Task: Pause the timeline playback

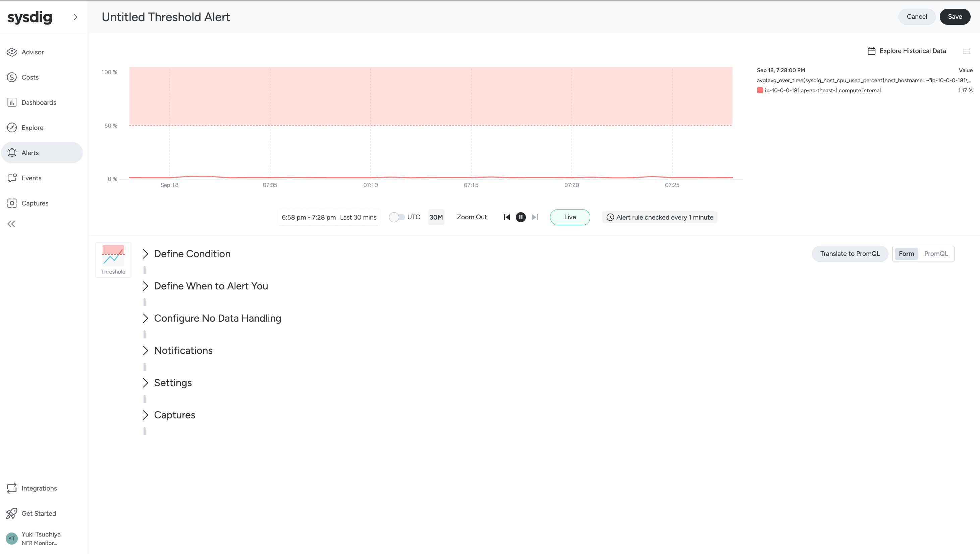Action: tap(521, 217)
